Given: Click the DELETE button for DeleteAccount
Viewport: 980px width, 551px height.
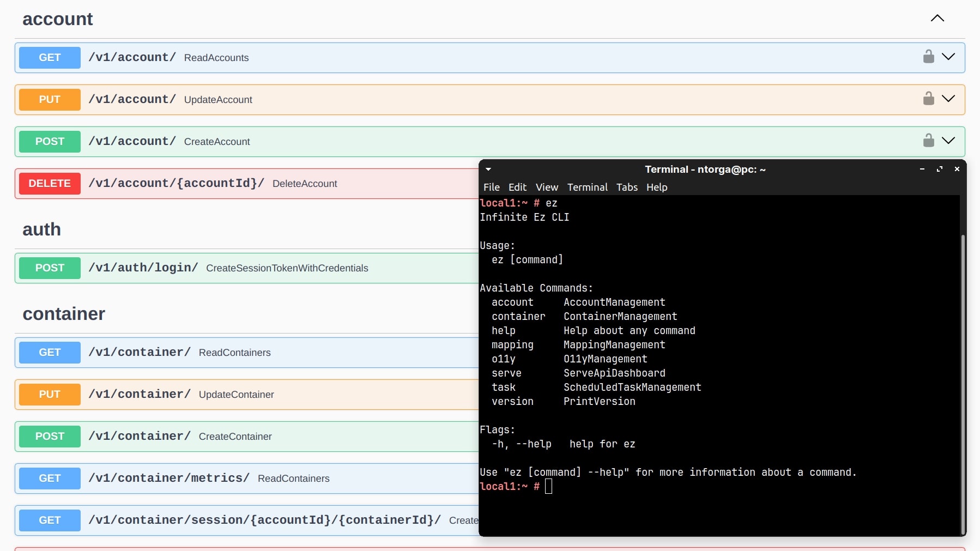Looking at the screenshot, I should [50, 184].
